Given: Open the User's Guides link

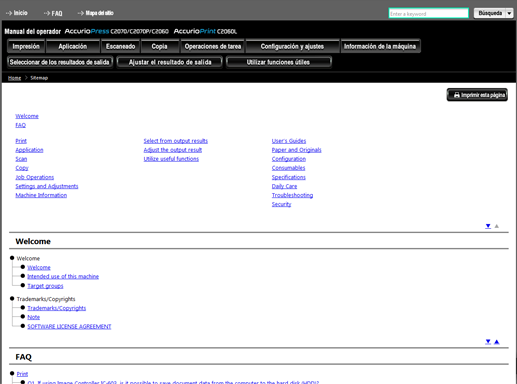Looking at the screenshot, I should 289,141.
